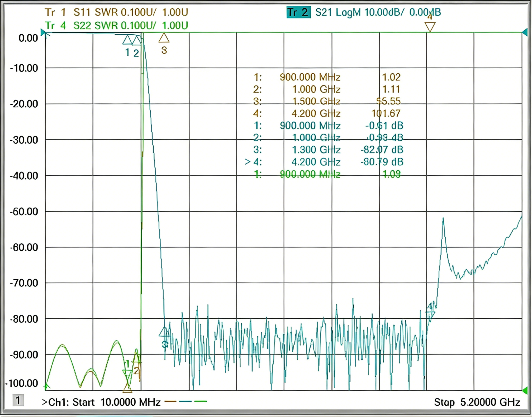Click the green S22 marker 1 readout row

tap(327, 174)
